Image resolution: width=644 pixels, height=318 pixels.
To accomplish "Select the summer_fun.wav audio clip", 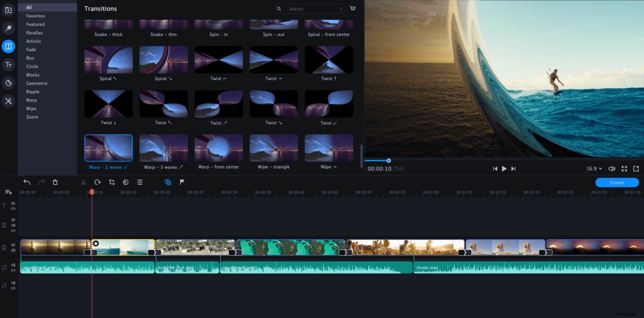I will (187, 268).
